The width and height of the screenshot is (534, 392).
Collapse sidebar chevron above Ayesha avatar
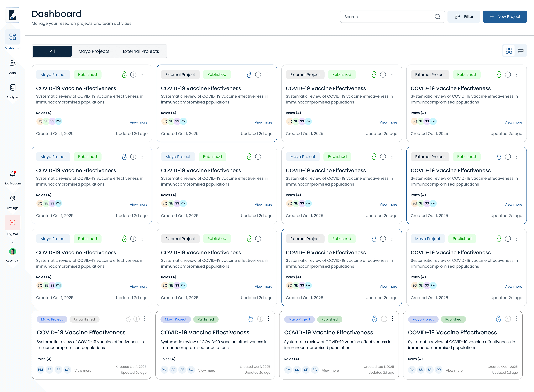13,242
